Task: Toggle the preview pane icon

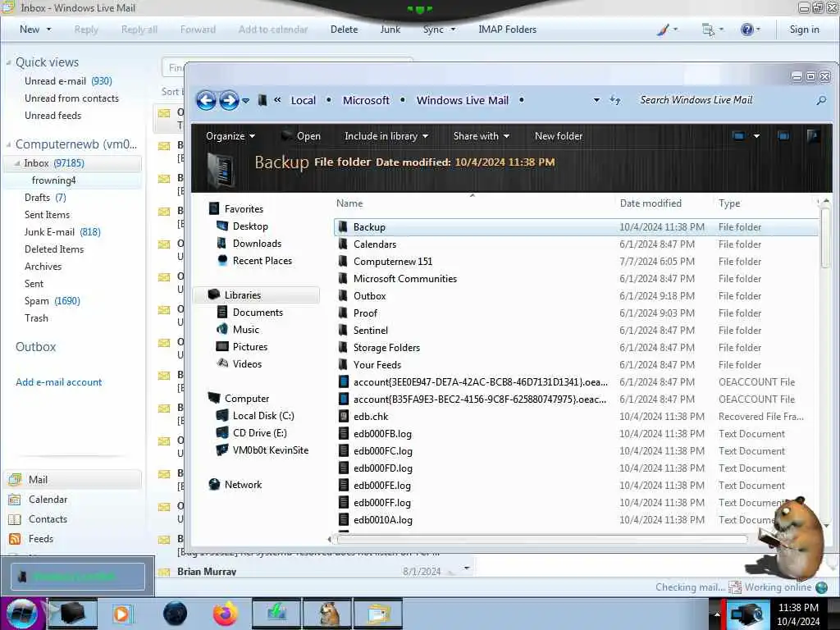Action: pos(783,136)
